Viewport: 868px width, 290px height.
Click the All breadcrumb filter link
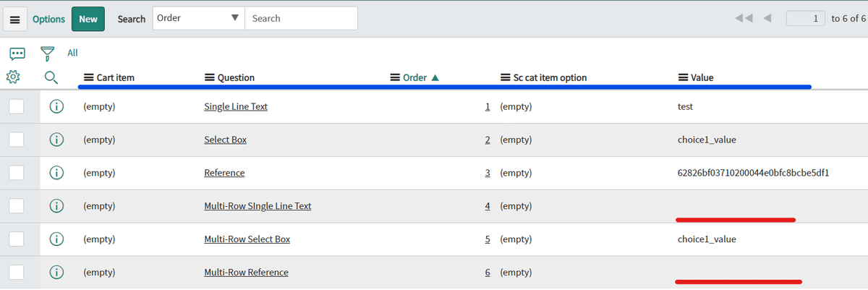[x=72, y=53]
